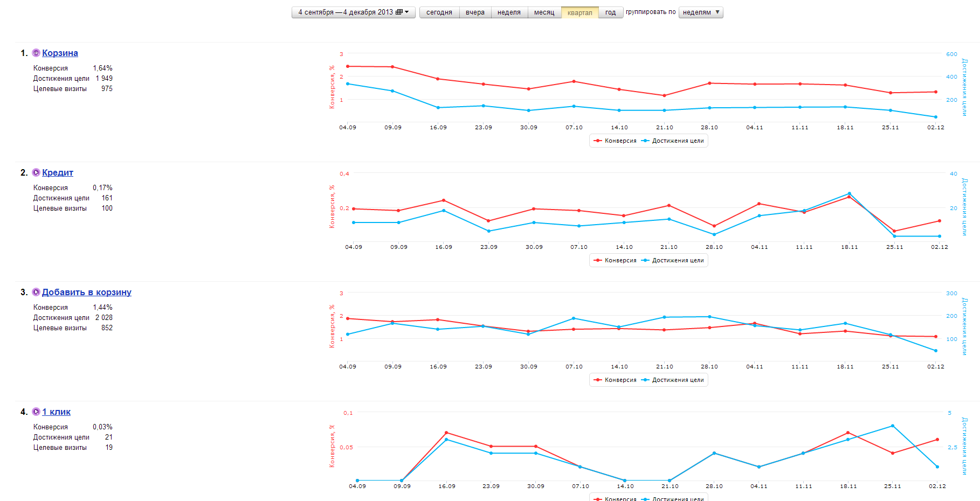The height and width of the screenshot is (501, 980).
Task: Select the highlighted квартал period tab
Action: click(x=579, y=12)
